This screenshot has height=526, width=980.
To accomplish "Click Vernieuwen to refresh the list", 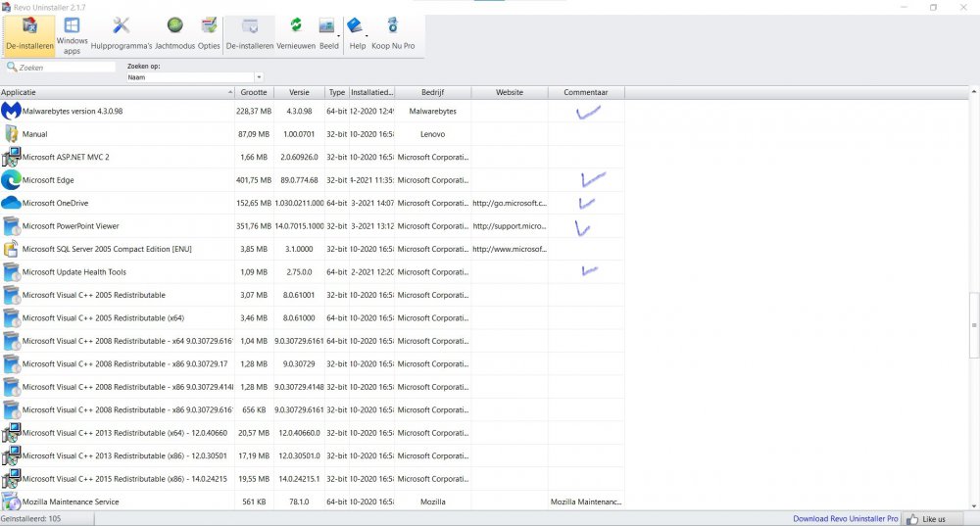I will point(295,34).
